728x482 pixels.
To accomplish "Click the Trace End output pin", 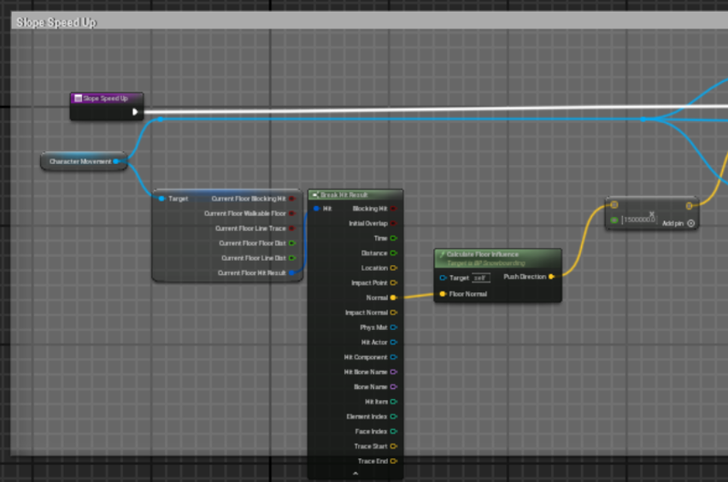I will point(393,462).
